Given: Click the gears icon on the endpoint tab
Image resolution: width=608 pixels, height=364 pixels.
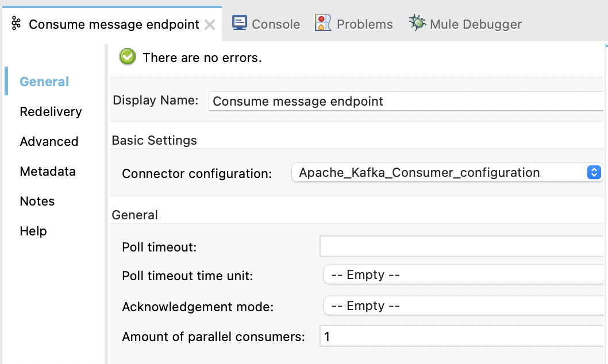Looking at the screenshot, I should click(16, 24).
